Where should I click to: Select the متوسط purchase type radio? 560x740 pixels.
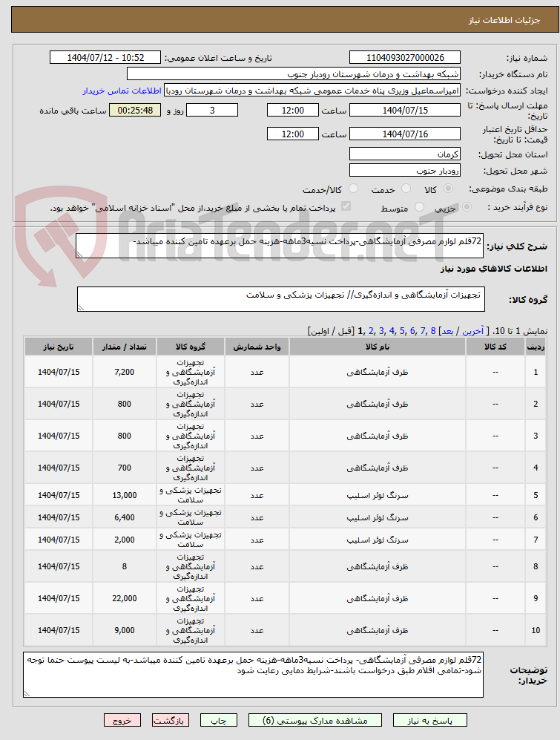click(x=419, y=206)
